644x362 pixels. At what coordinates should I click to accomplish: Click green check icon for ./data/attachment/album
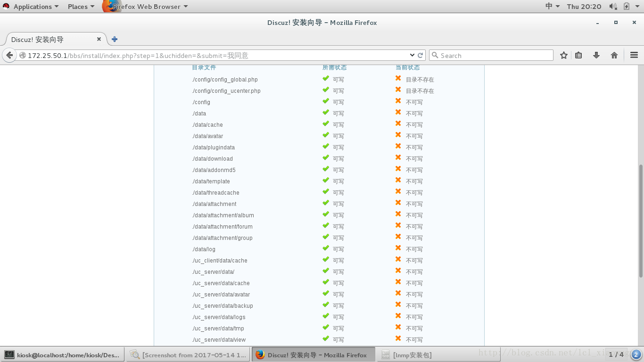click(x=326, y=214)
